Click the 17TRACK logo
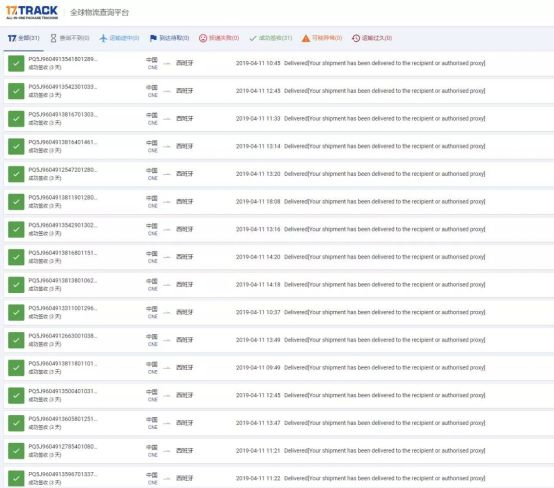Screen dimensions: 554x488 coord(32,12)
